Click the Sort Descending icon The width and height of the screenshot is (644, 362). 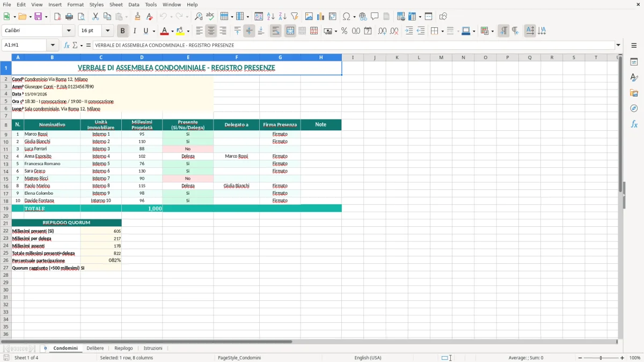pos(282,17)
